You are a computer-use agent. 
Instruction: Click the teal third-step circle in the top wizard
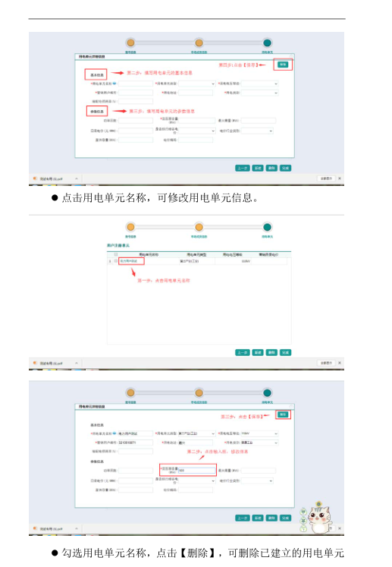[267, 43]
